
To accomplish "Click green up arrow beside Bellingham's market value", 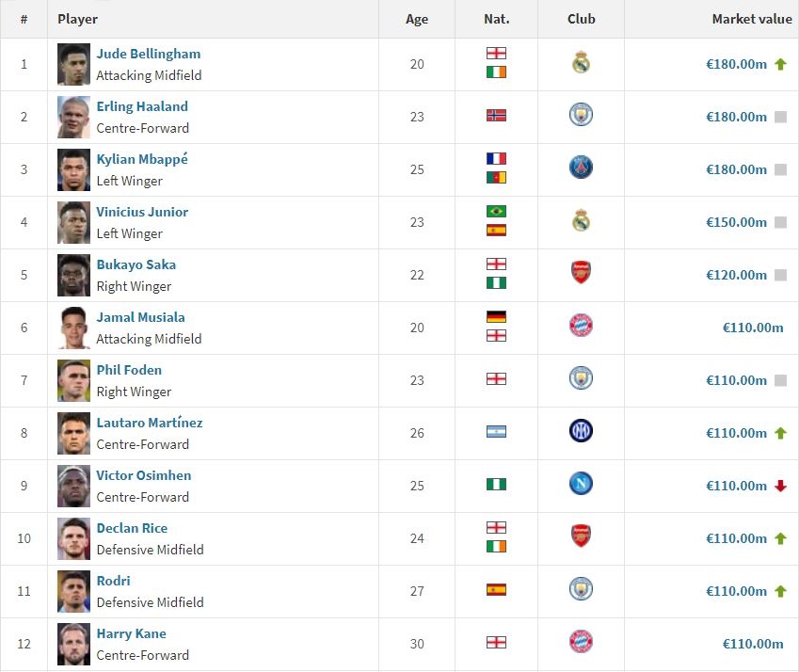I will click(x=781, y=64).
